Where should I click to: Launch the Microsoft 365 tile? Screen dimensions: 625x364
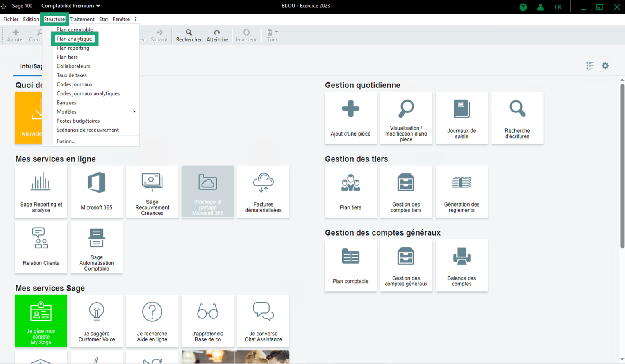click(x=96, y=192)
